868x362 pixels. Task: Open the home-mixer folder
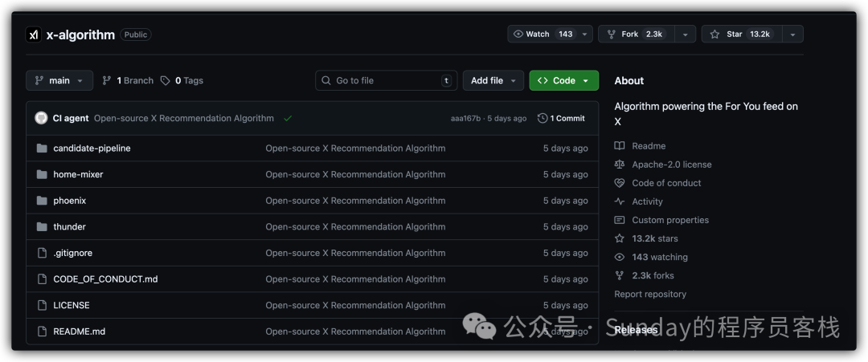[78, 175]
